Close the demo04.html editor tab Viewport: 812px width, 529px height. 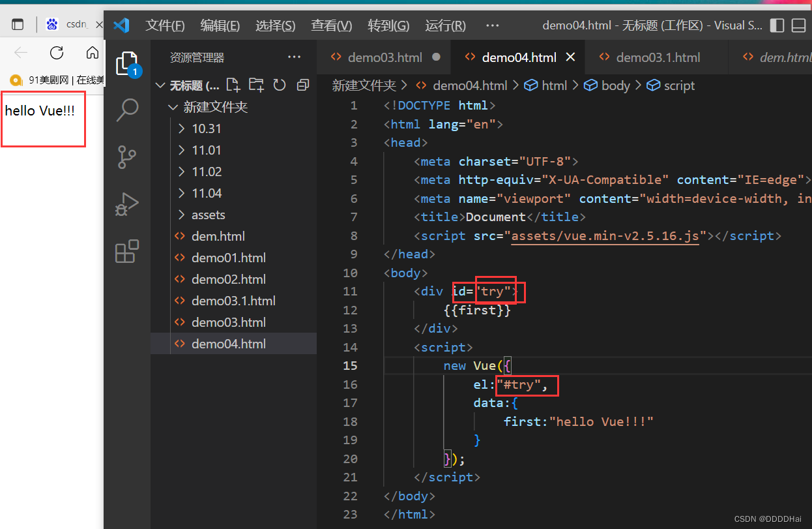(x=570, y=57)
